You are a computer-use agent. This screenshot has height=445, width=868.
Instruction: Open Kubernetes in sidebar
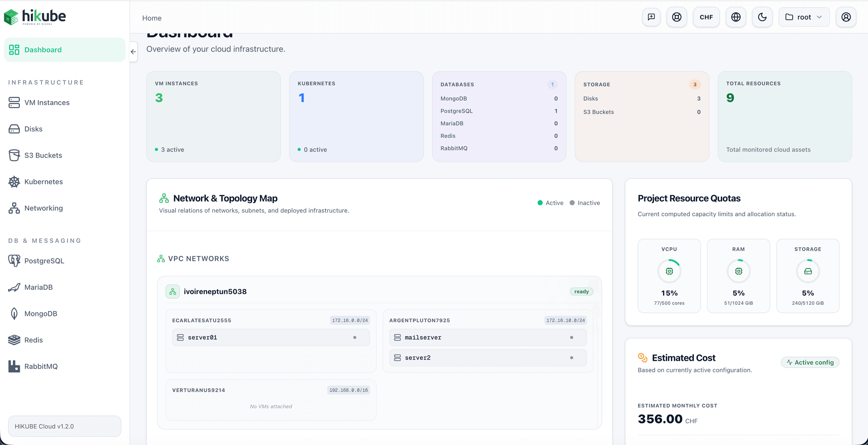(64, 182)
